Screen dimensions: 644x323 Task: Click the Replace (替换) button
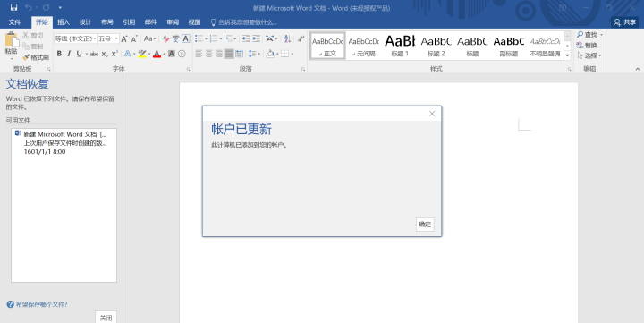coord(587,46)
